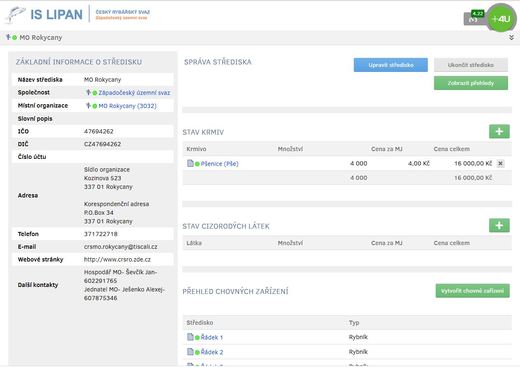Show overviews via Zobrazit přehledy
The height and width of the screenshot is (367, 520).
(x=471, y=83)
